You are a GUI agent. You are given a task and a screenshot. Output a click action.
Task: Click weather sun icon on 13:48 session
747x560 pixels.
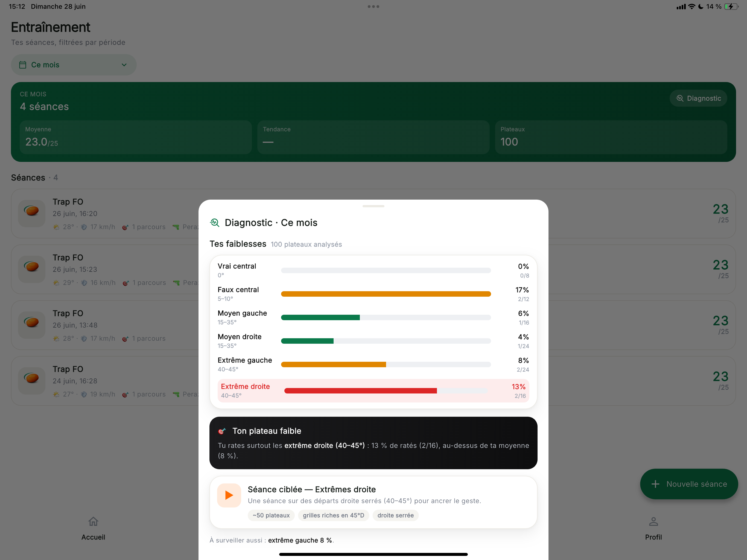pos(56,339)
